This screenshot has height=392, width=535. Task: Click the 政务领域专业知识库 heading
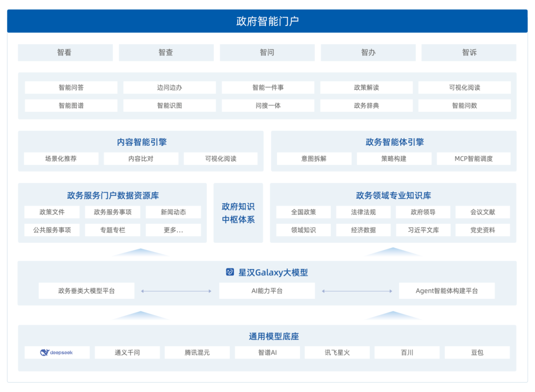pyautogui.click(x=393, y=195)
